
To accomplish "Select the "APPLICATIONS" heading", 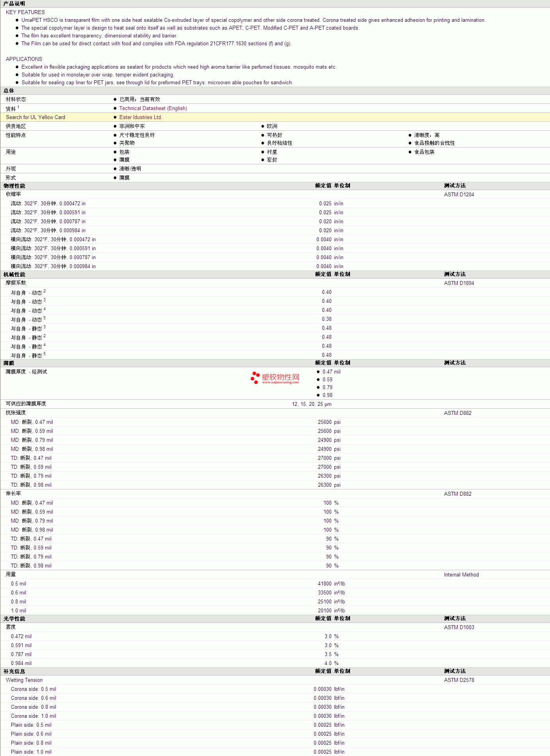I will 24,59.
